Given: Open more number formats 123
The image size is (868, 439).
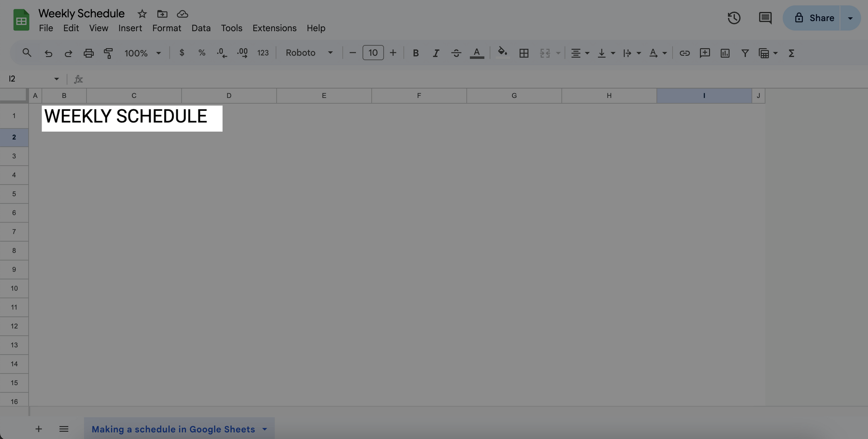Looking at the screenshot, I should 263,53.
